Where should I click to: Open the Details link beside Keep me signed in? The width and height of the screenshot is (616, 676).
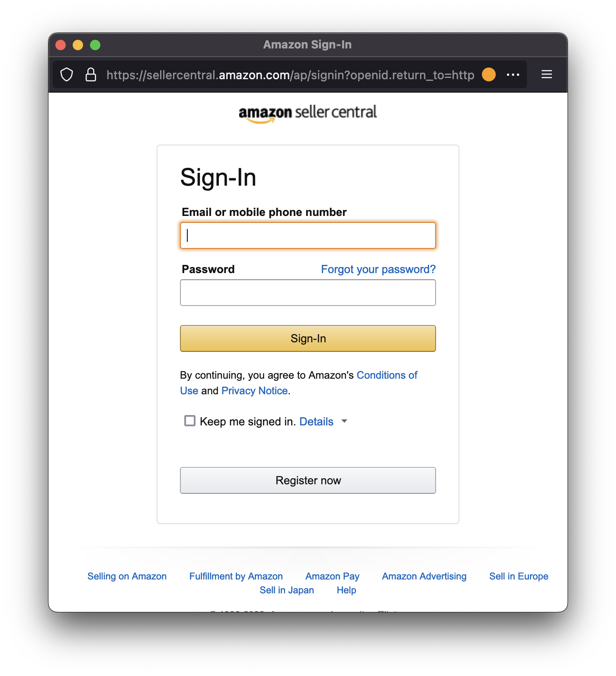pyautogui.click(x=316, y=422)
